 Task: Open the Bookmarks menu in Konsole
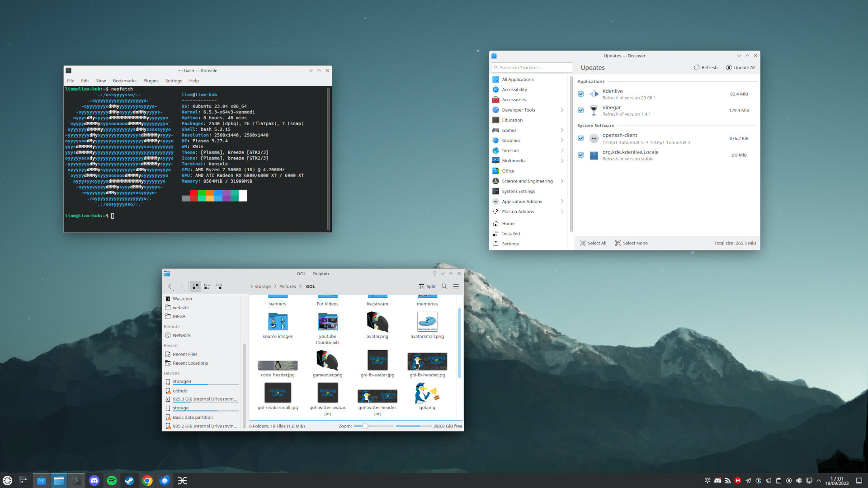[x=124, y=81]
